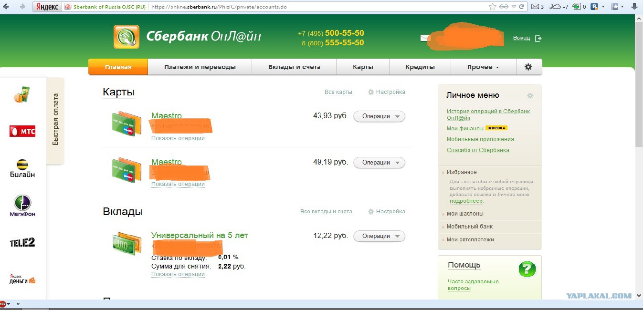Click Показать операции under the Универсальный deposit
This screenshot has height=310, width=644.
(178, 274)
